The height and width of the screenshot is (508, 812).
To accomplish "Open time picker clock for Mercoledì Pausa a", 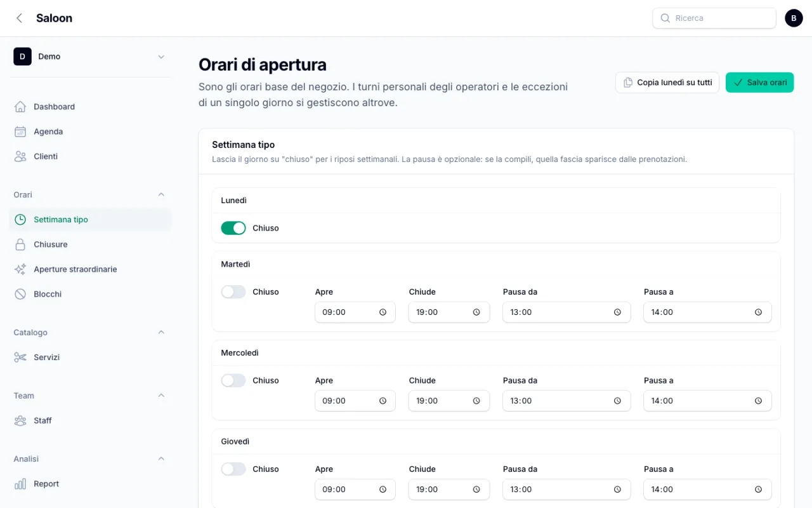I will pos(758,401).
